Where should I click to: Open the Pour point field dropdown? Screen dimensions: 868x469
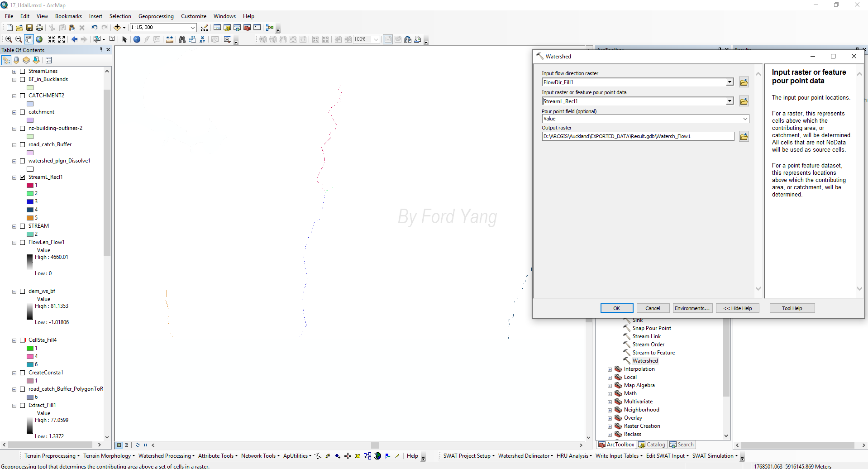(x=745, y=119)
